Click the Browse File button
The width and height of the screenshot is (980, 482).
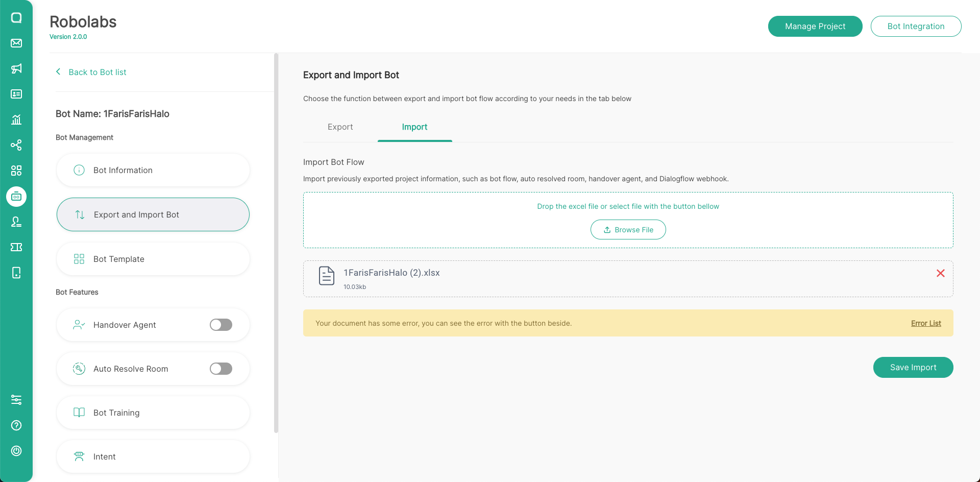pyautogui.click(x=628, y=230)
